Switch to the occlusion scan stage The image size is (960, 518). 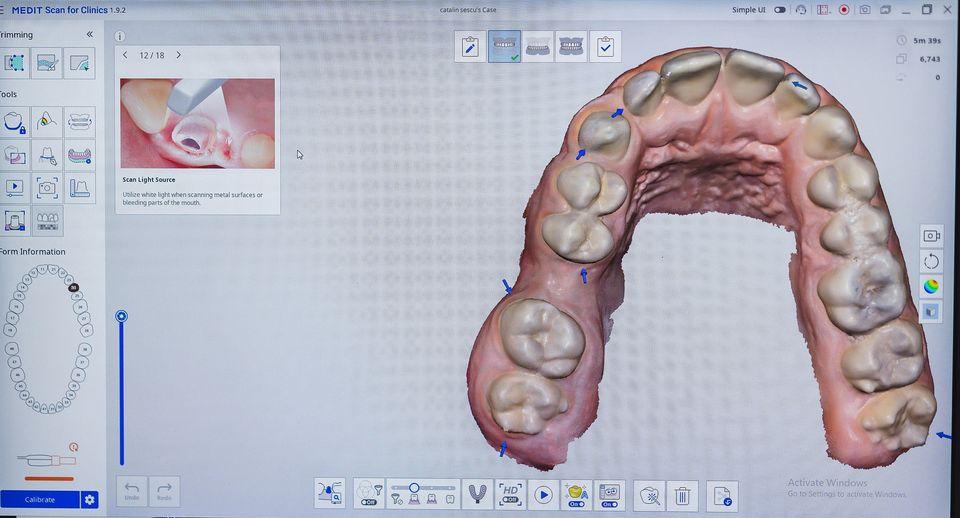click(x=571, y=47)
